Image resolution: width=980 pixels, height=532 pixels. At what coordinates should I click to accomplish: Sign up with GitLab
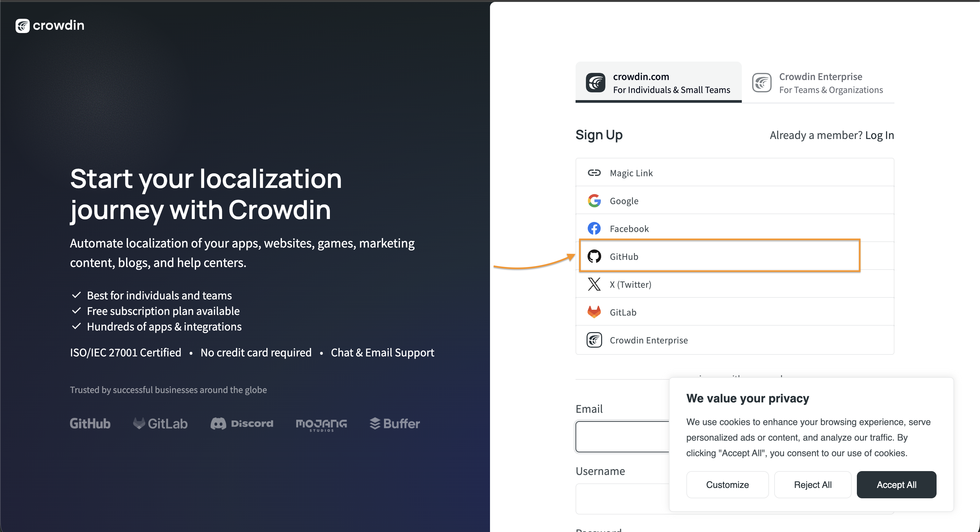click(735, 312)
